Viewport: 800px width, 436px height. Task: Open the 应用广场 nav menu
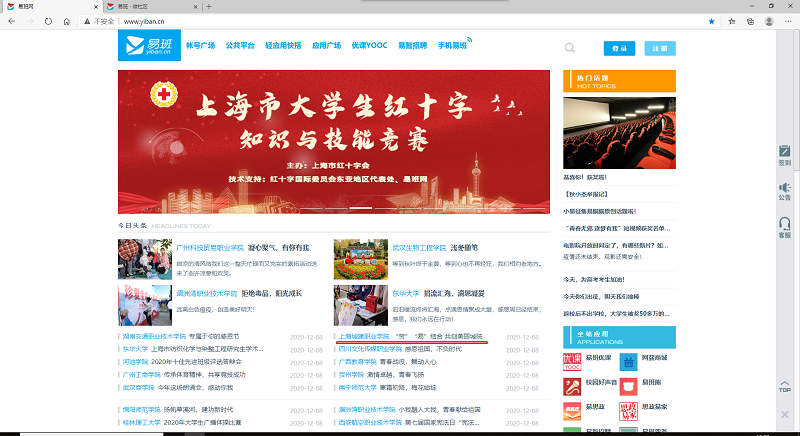(x=327, y=45)
